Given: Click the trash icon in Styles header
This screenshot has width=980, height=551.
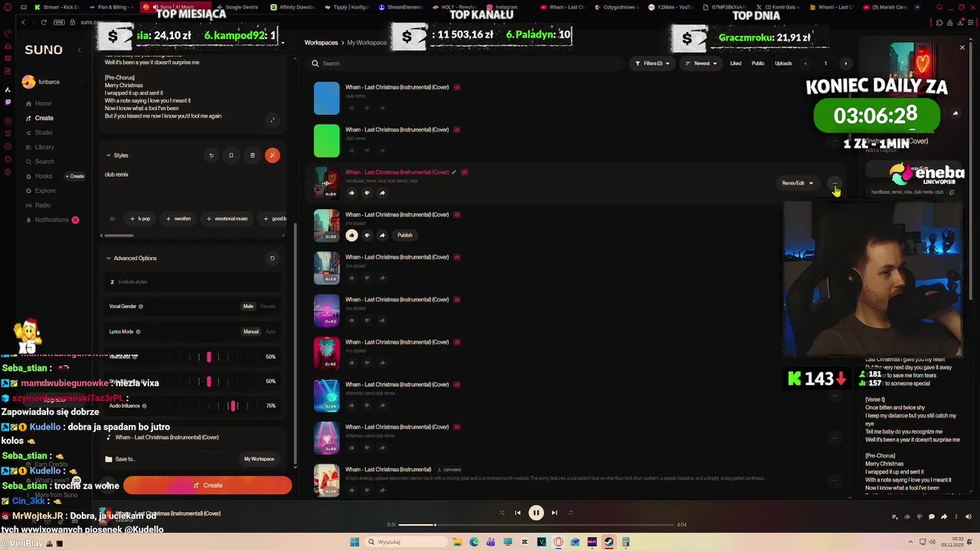Looking at the screenshot, I should pyautogui.click(x=252, y=155).
